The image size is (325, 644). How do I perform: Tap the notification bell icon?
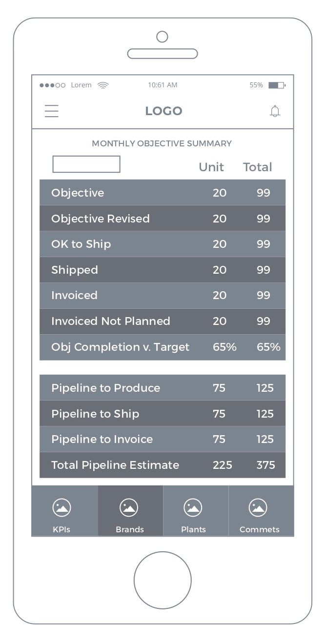(x=275, y=111)
